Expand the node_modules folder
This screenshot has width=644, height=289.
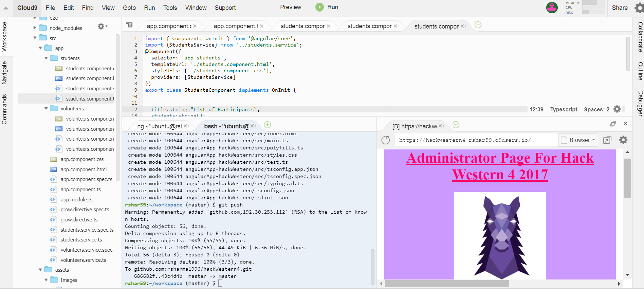click(x=35, y=28)
